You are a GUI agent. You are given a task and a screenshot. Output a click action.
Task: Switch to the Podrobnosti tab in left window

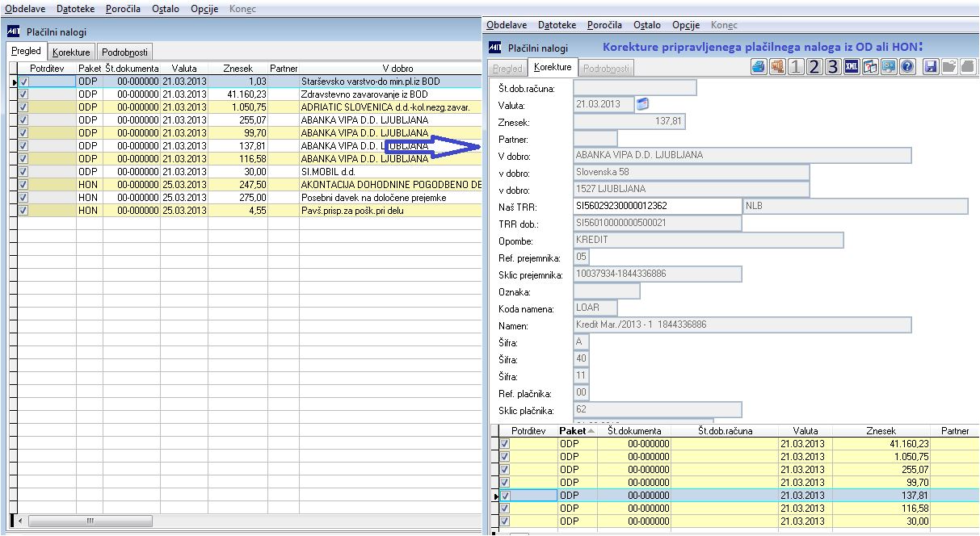[x=124, y=52]
